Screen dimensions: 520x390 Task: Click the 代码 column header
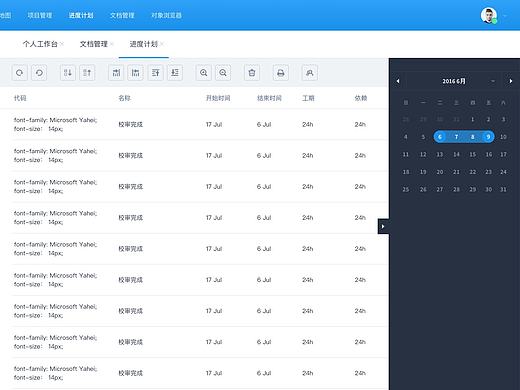[x=20, y=98]
